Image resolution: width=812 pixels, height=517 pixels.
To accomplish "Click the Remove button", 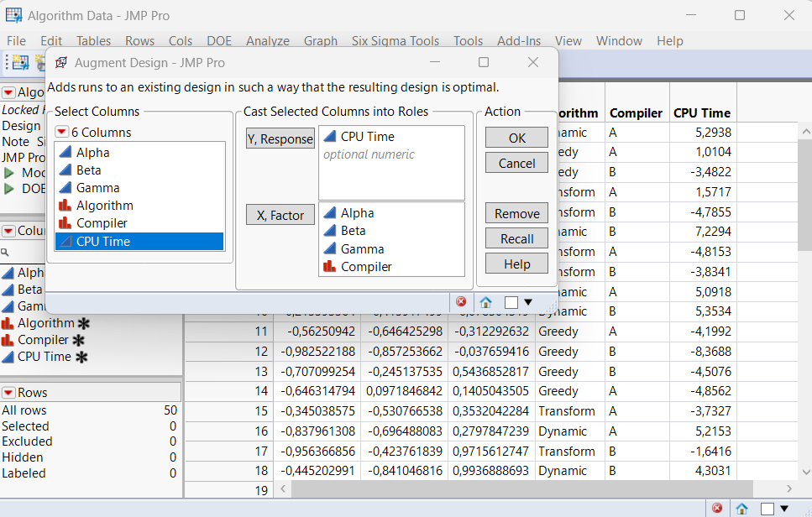I will [x=516, y=214].
